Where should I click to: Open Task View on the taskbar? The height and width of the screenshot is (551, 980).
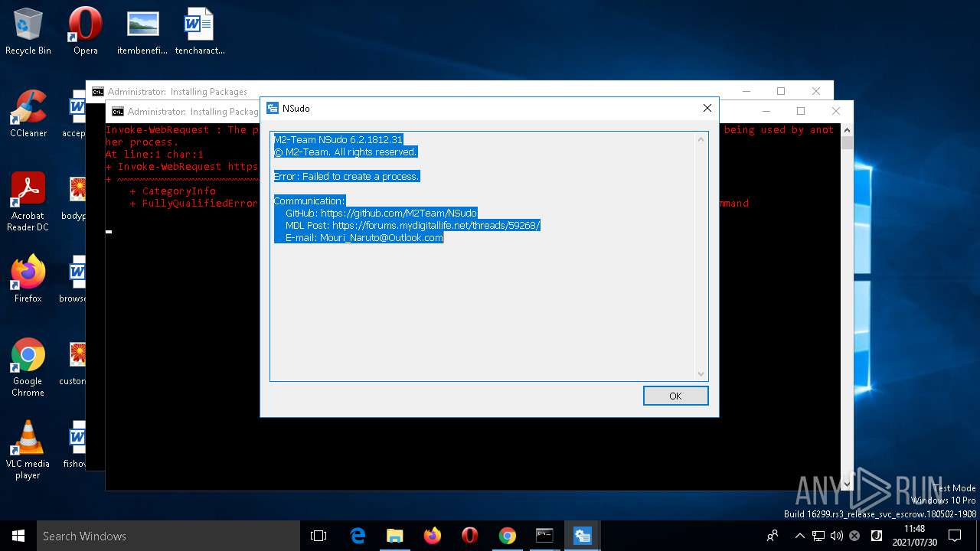pos(318,536)
